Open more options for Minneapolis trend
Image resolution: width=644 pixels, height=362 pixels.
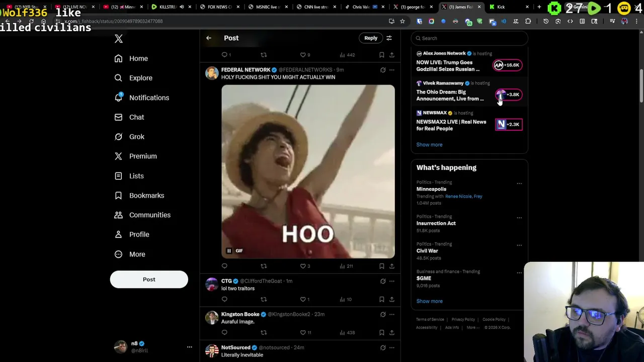pos(519,184)
